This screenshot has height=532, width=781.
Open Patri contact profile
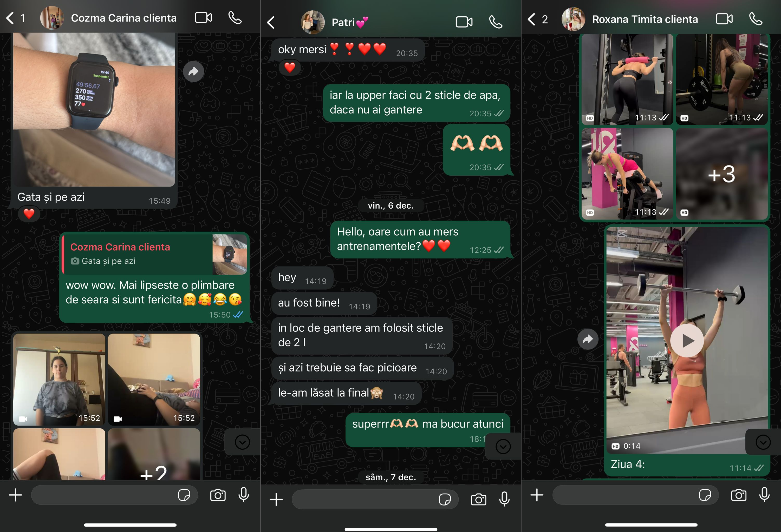[x=350, y=22]
